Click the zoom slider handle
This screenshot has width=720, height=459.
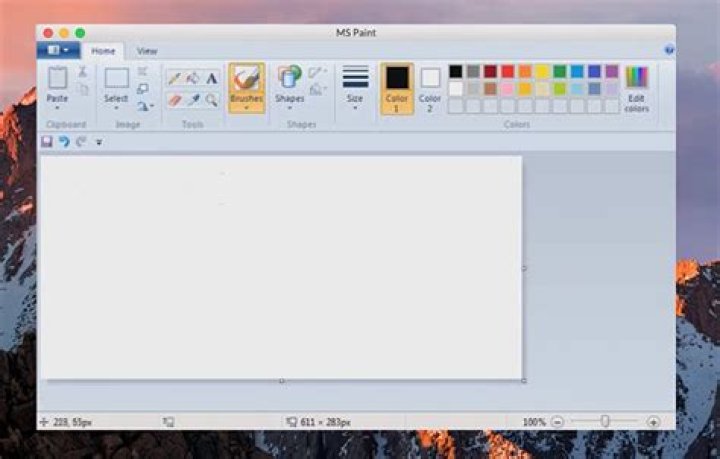[605, 421]
